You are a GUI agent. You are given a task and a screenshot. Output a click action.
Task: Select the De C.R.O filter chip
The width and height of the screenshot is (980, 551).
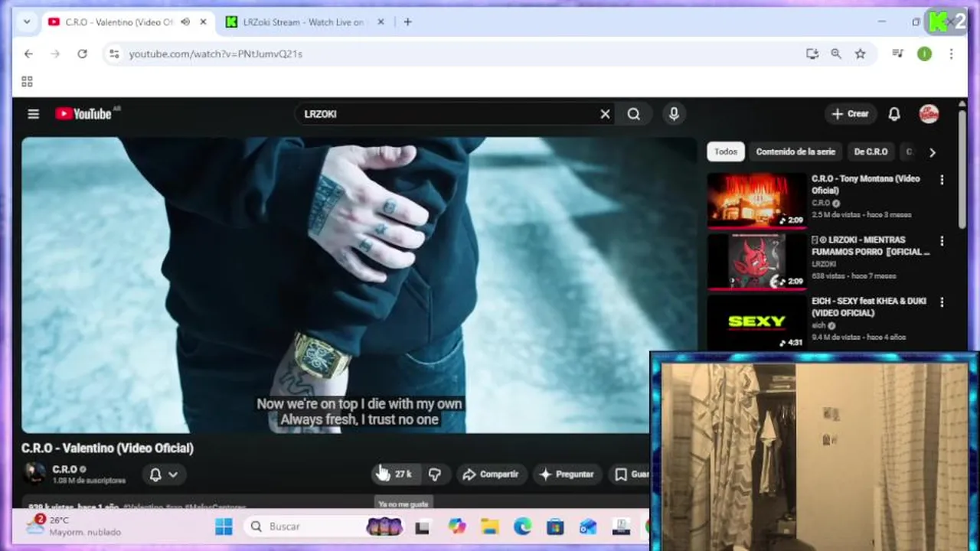point(871,152)
